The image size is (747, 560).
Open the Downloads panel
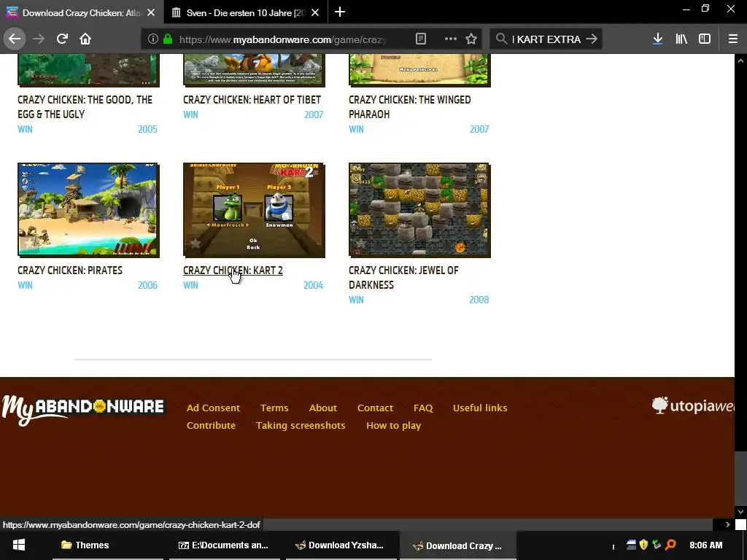pos(658,39)
